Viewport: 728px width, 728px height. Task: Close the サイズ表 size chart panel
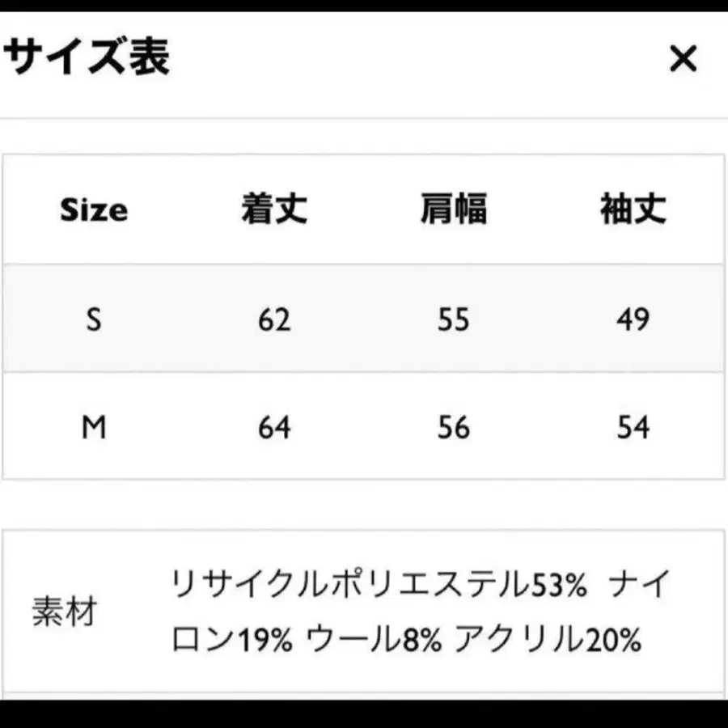[683, 58]
